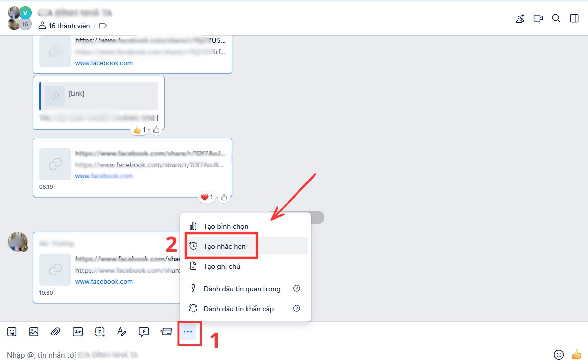The height and width of the screenshot is (364, 588).
Task: Select Tạo bình chọn from the menu
Action: tap(225, 226)
